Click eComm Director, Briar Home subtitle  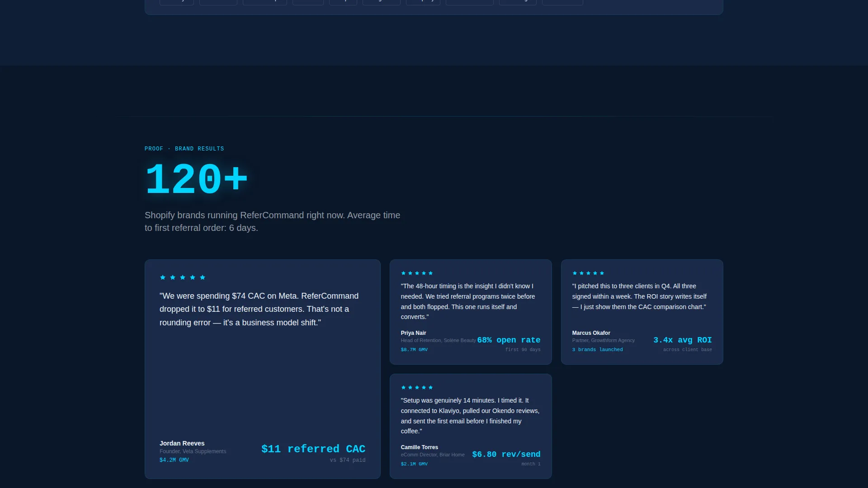tap(432, 455)
